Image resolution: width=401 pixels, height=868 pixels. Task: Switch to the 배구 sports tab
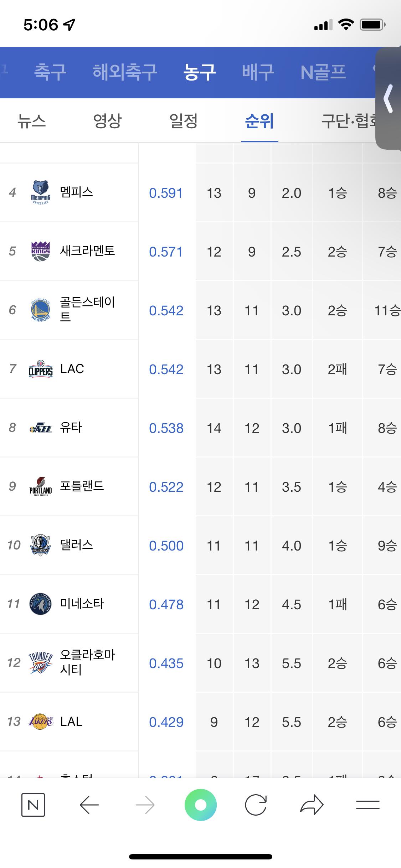258,72
